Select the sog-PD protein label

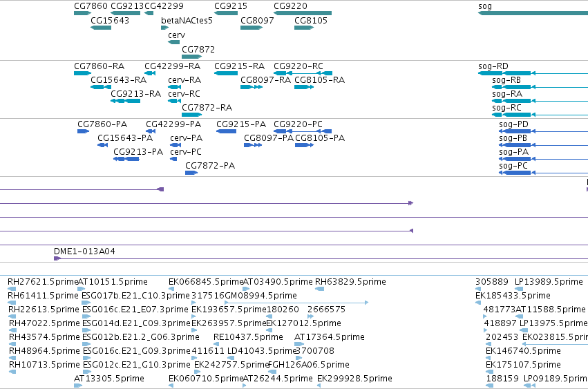click(x=513, y=124)
